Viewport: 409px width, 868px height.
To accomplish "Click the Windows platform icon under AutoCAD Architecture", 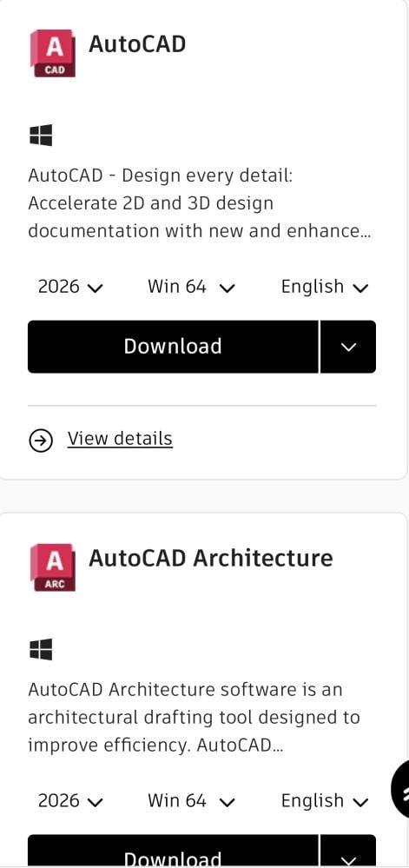I will (x=41, y=649).
